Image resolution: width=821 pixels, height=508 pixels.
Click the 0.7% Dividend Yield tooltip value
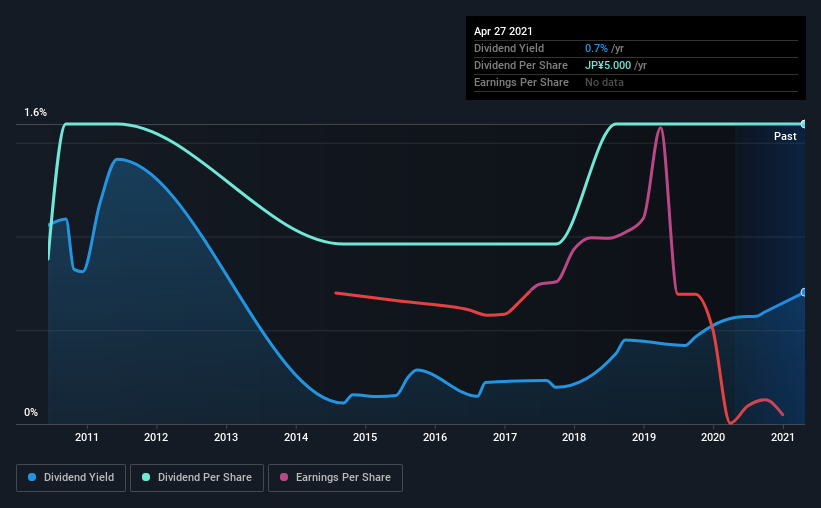click(596, 48)
